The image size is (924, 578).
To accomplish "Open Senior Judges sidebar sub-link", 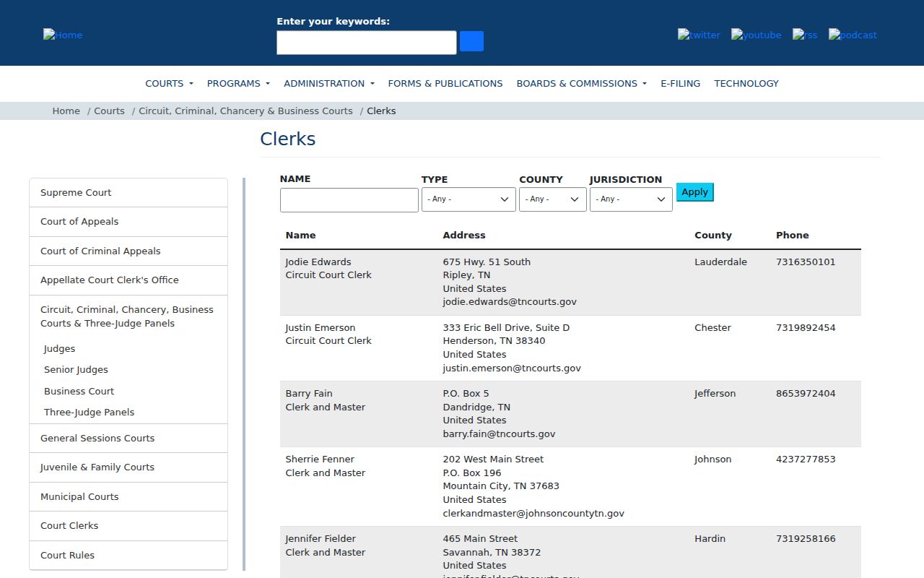I will 76,369.
